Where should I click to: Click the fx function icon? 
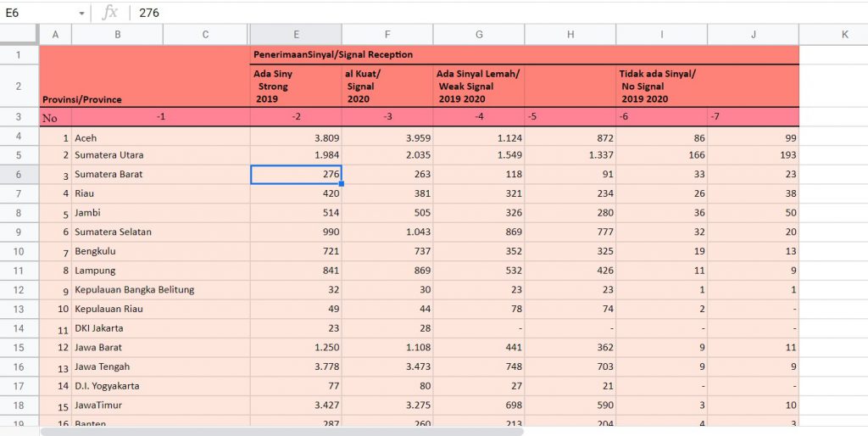pos(109,13)
